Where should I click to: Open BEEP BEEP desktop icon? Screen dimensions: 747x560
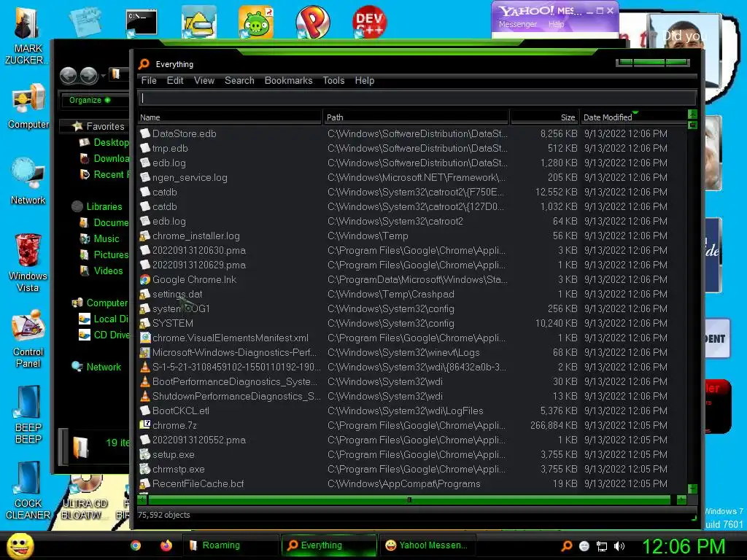[x=28, y=414]
